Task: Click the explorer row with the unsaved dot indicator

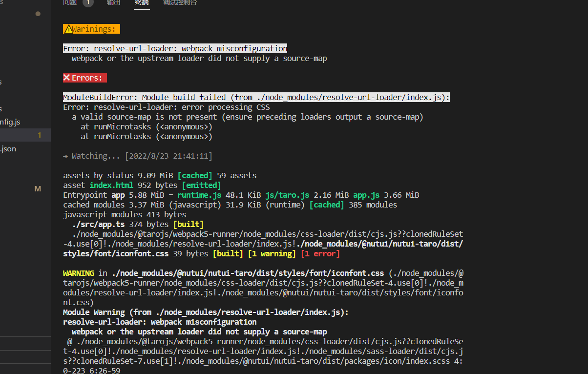Action: [x=25, y=14]
